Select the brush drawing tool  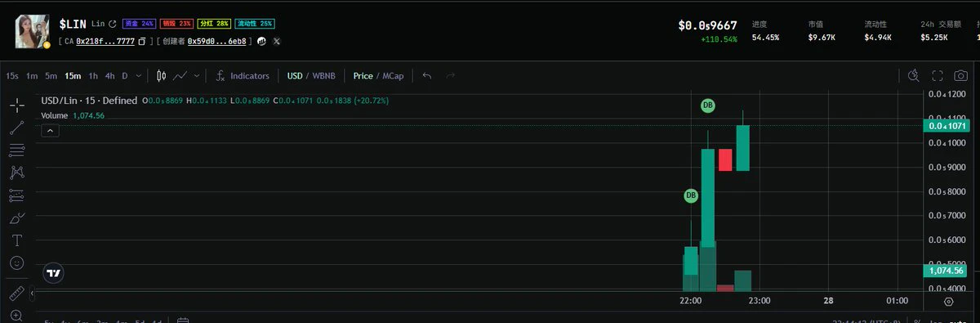[16, 218]
